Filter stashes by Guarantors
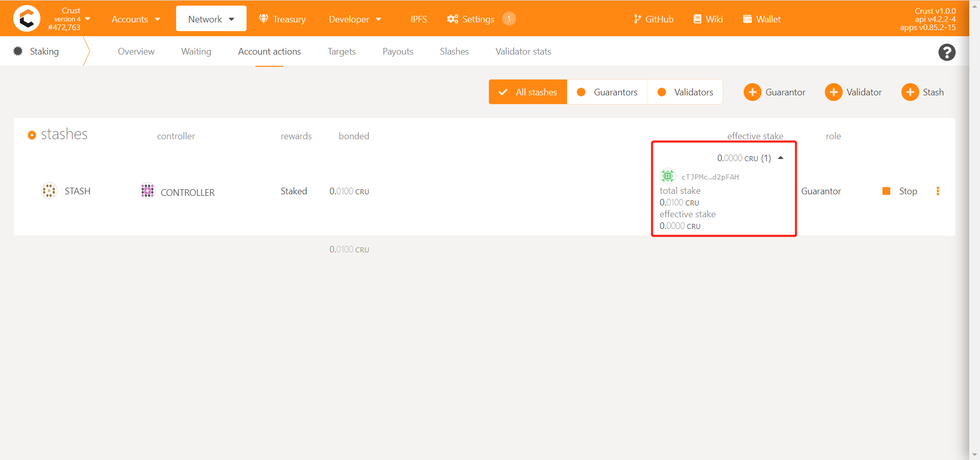 607,92
